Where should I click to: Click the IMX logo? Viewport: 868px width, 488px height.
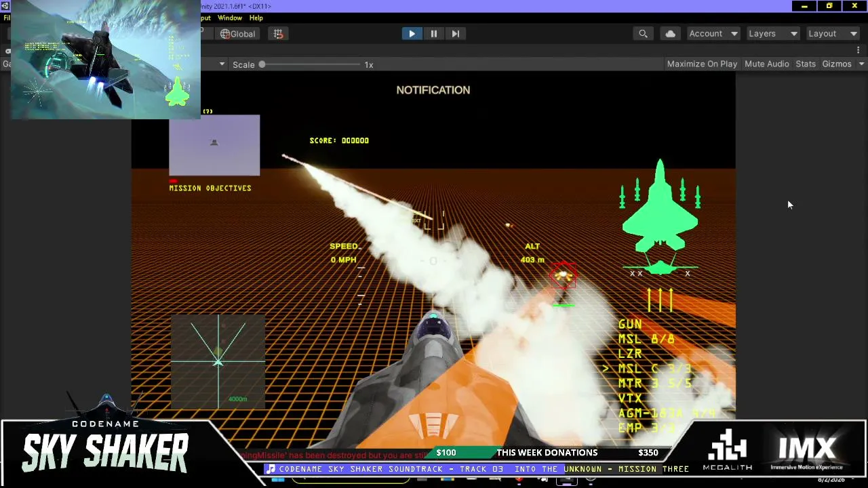pyautogui.click(x=807, y=453)
